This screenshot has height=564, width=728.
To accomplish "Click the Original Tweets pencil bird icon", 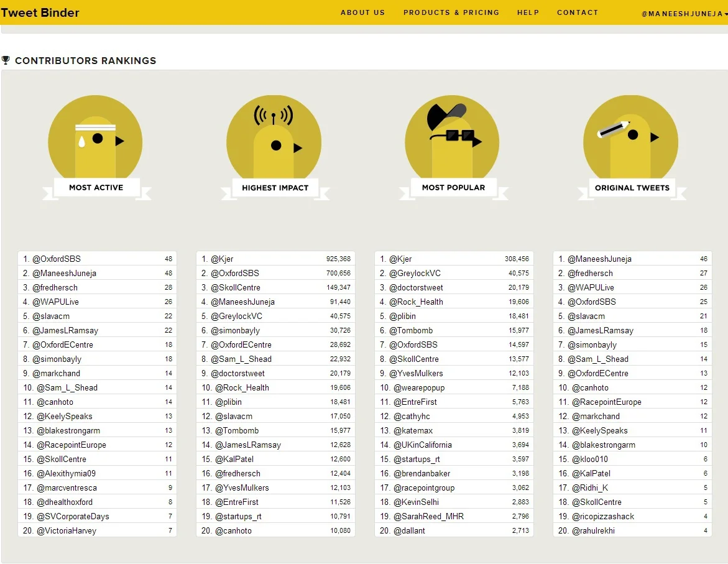I will coord(630,138).
